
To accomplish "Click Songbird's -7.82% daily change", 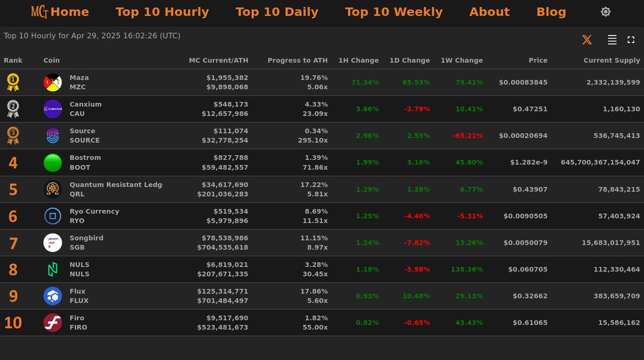I will [417, 243].
